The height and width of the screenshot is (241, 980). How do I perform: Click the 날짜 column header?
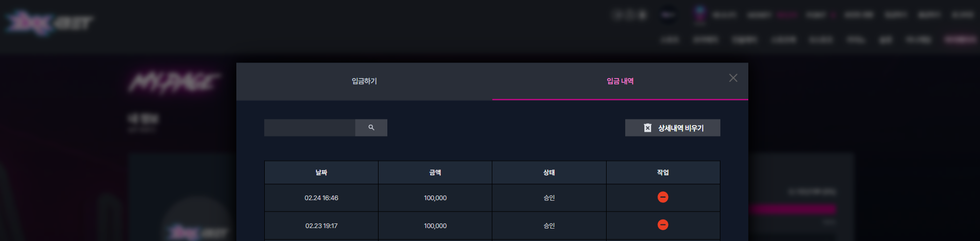point(321,172)
